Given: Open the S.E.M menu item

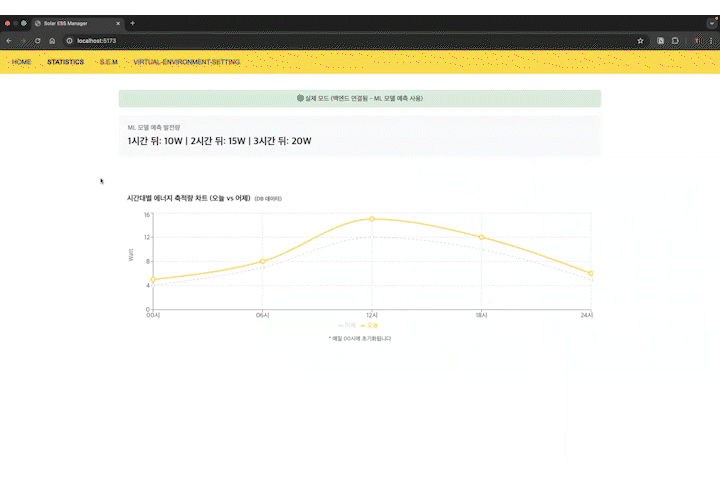Looking at the screenshot, I should click(x=109, y=62).
